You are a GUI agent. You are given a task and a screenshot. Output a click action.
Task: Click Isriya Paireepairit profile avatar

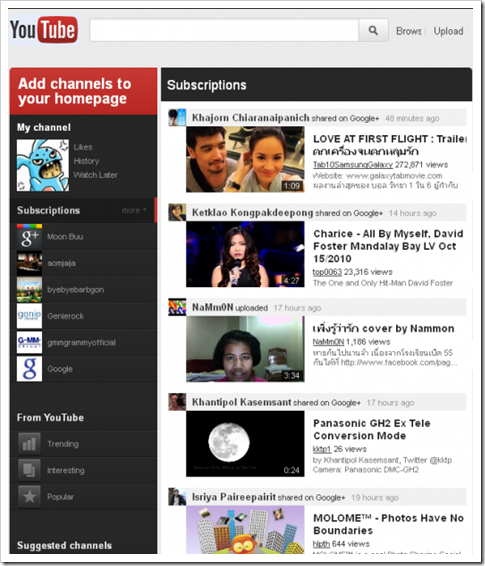(177, 497)
